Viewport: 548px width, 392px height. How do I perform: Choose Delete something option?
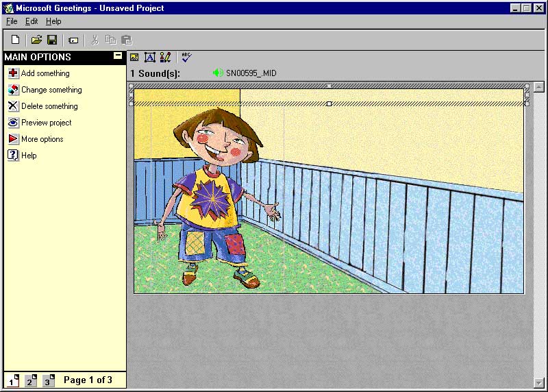coord(49,106)
